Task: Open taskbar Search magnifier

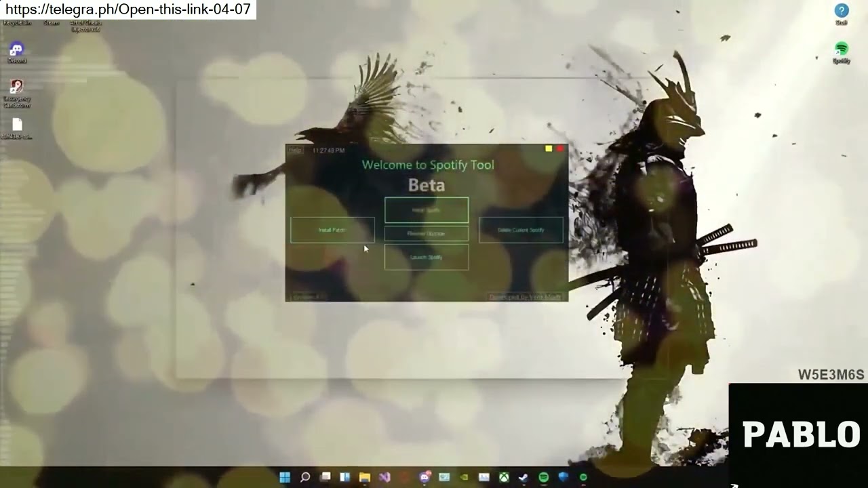Action: 305,477
